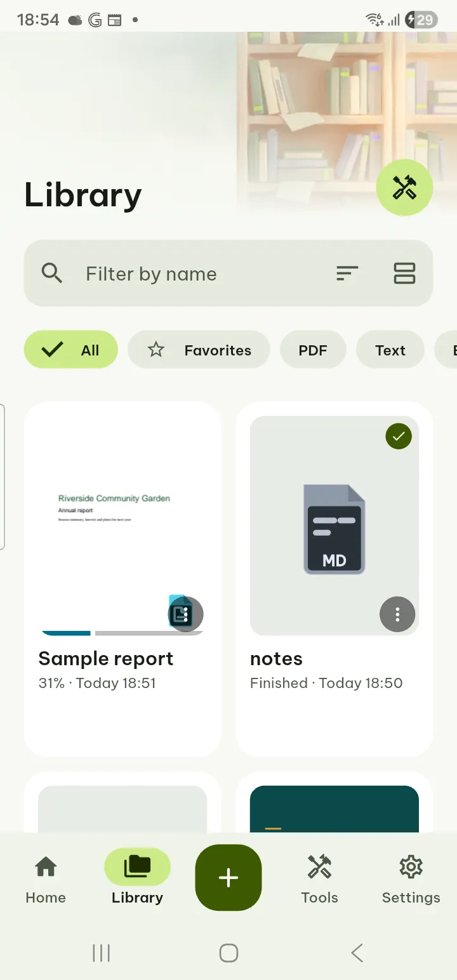Tap the green add plus button
The height and width of the screenshot is (980, 457).
[228, 878]
